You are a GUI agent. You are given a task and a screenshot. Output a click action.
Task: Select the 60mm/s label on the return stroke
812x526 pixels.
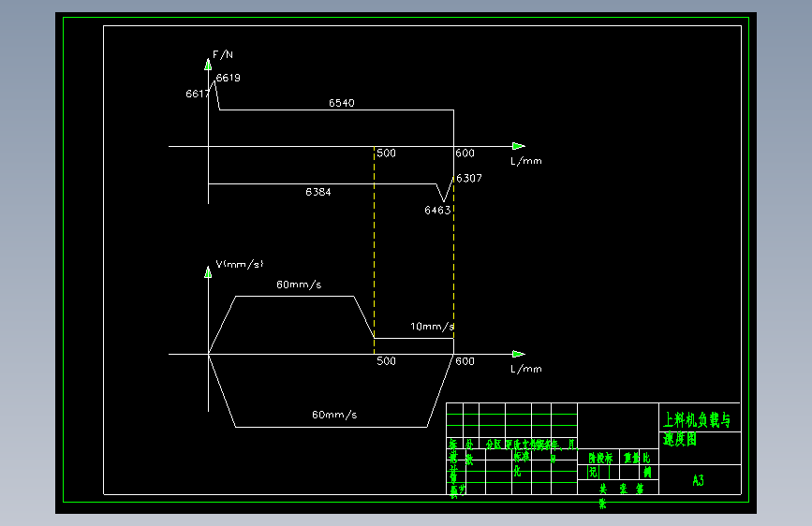pyautogui.click(x=334, y=415)
